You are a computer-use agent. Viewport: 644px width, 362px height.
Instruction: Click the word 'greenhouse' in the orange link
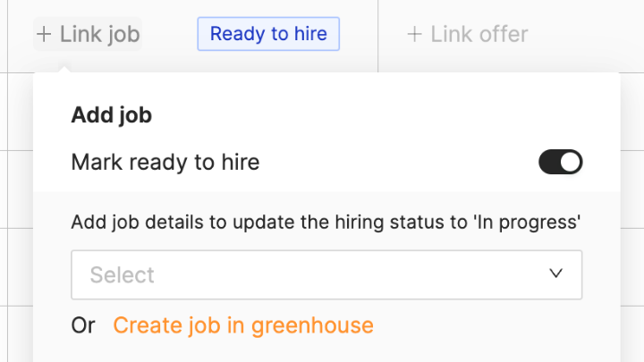click(312, 325)
